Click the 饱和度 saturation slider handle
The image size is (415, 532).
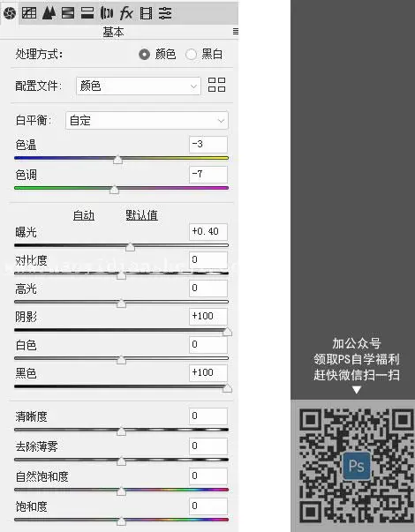[121, 521]
